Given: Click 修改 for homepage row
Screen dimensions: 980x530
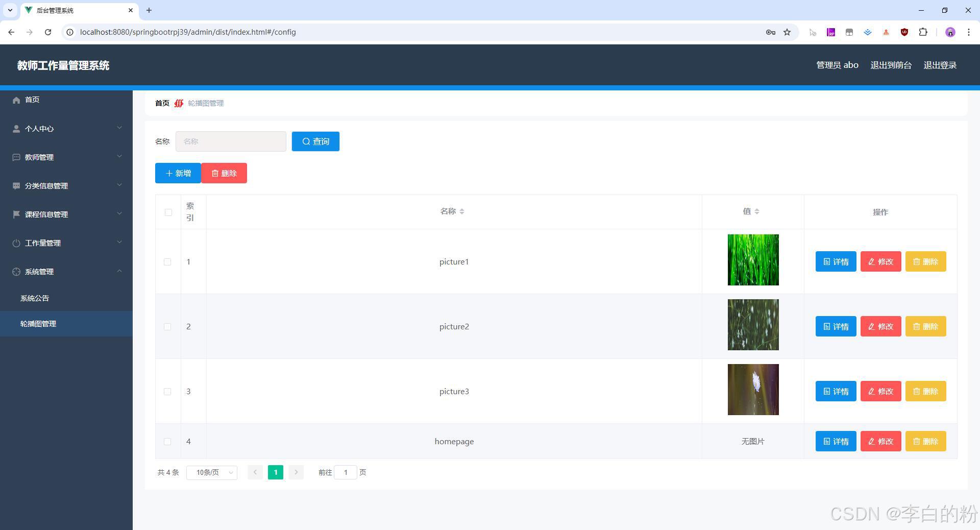Looking at the screenshot, I should [880, 441].
